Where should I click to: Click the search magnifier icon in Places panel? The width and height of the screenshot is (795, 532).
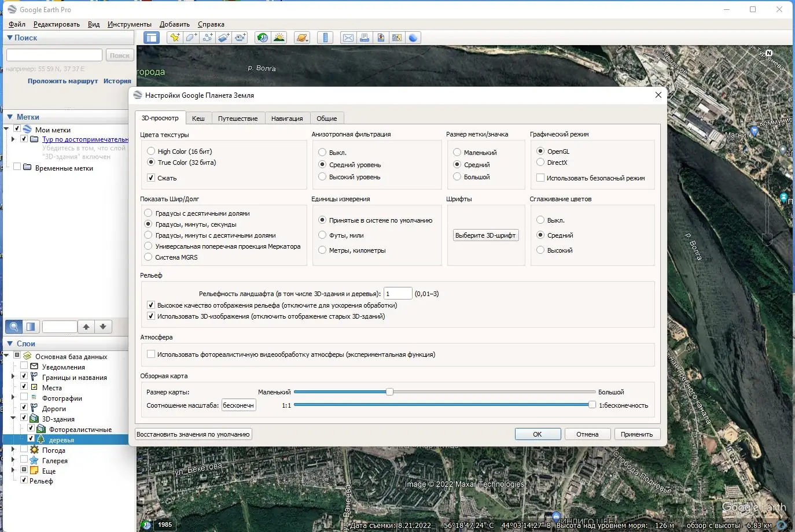click(x=14, y=327)
